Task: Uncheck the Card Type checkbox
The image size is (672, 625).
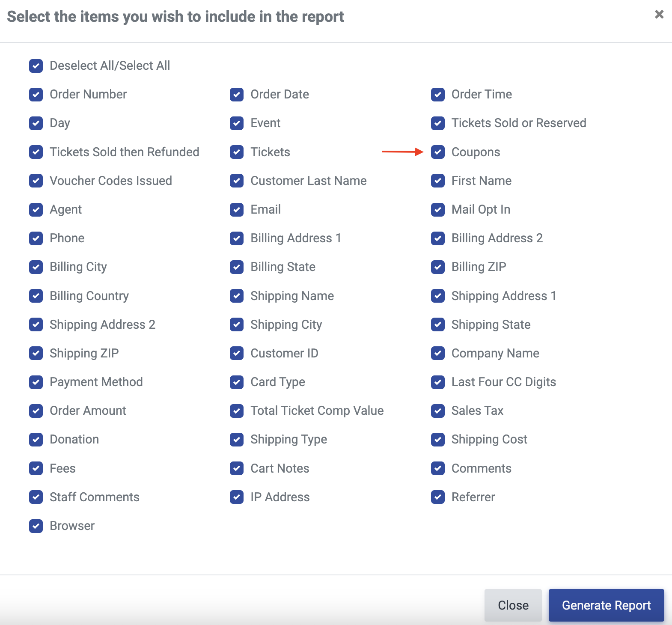Action: click(x=237, y=382)
